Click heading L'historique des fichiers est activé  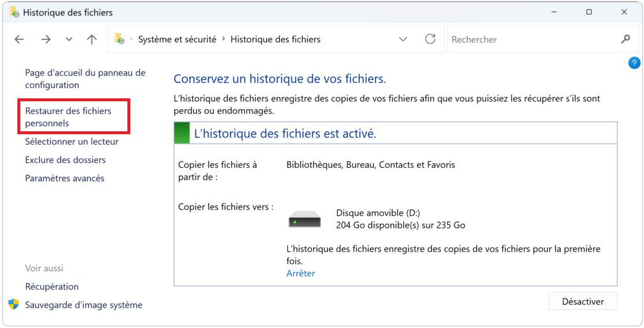tap(285, 134)
